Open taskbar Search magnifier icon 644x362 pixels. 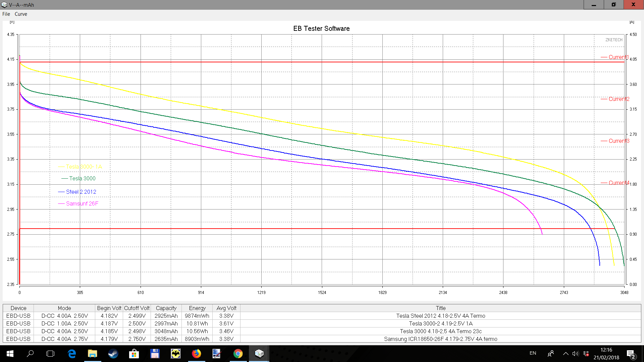pos(30,354)
